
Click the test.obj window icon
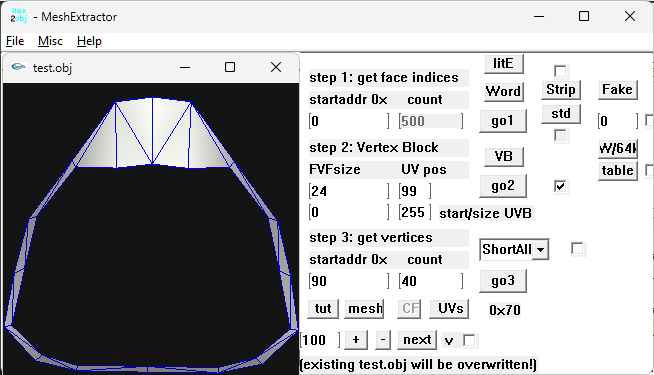point(18,67)
